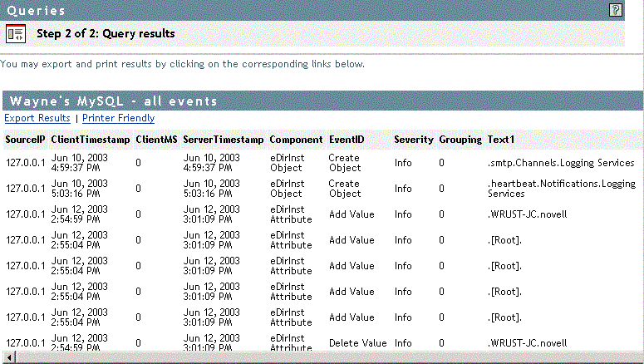Viewport: 644px width, 364px height.
Task: Click the Delete Value event cell
Action: (x=357, y=342)
